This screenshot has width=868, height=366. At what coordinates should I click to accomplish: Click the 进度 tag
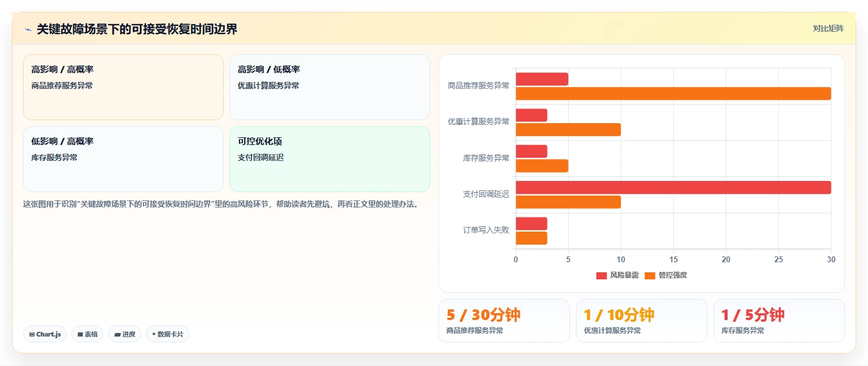(x=125, y=334)
